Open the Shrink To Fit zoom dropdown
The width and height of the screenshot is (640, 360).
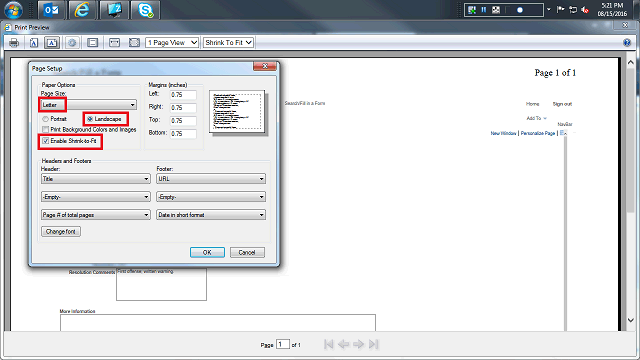pos(229,42)
